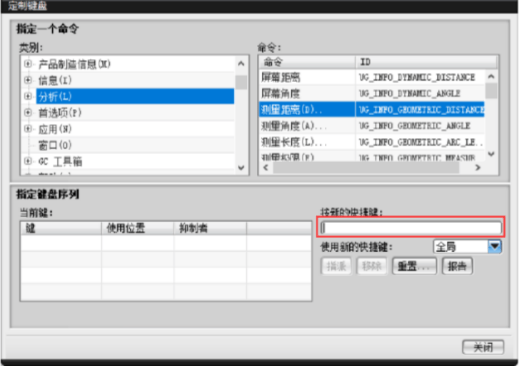Expand the 信息(I) category node
The width and height of the screenshot is (519, 366).
(28, 80)
